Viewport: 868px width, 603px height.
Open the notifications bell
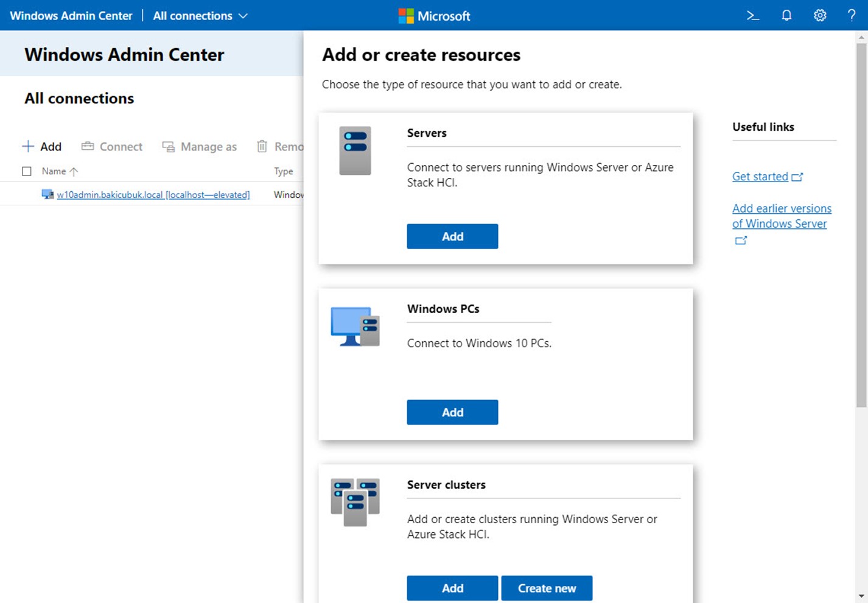[786, 16]
